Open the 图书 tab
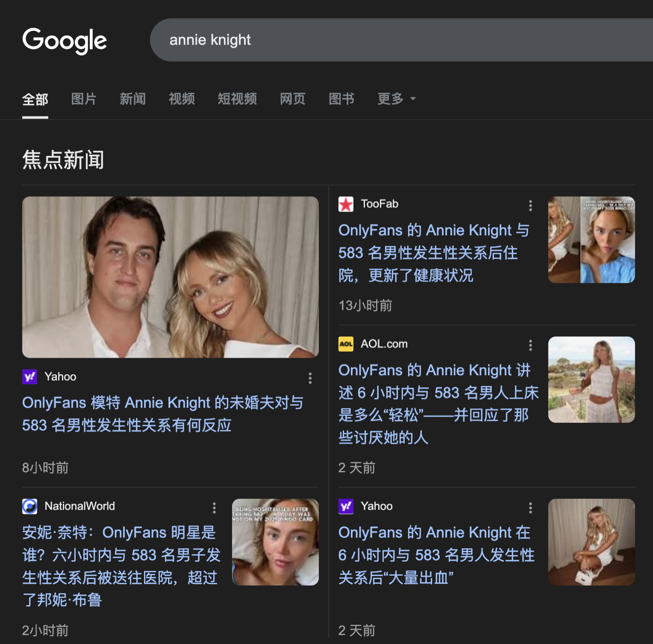 click(342, 99)
